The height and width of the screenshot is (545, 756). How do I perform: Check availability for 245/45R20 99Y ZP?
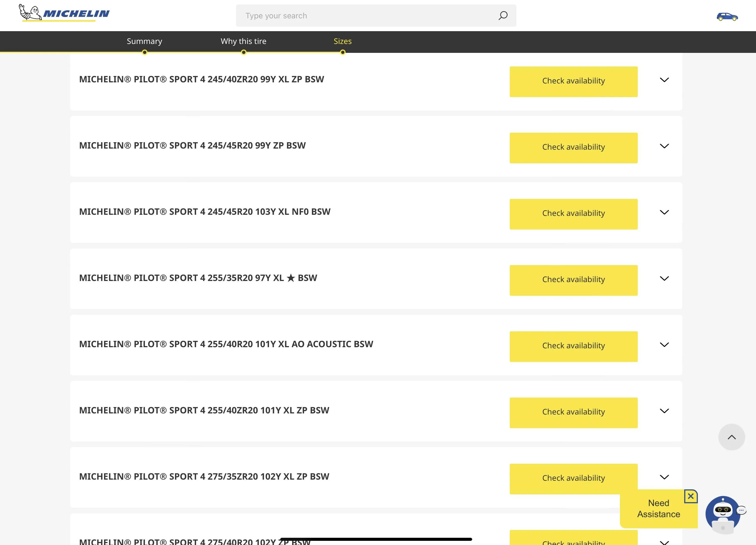(x=573, y=148)
